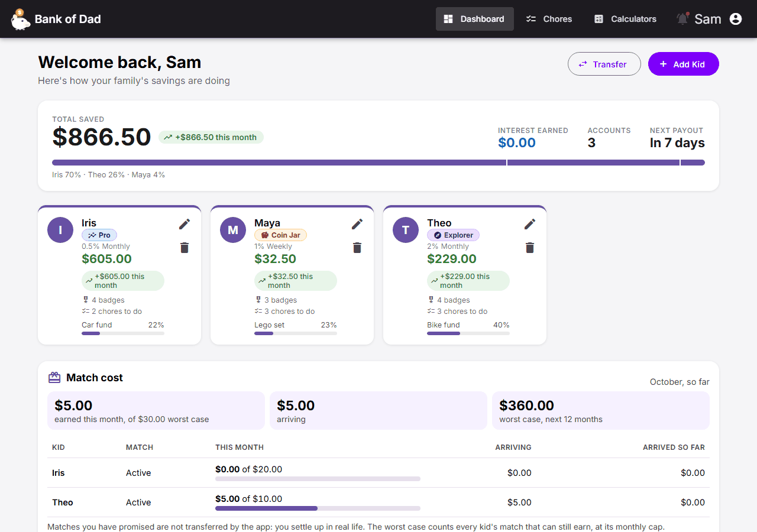The image size is (757, 532).
Task: Click Iris's Car fund progress bar
Action: [x=123, y=333]
